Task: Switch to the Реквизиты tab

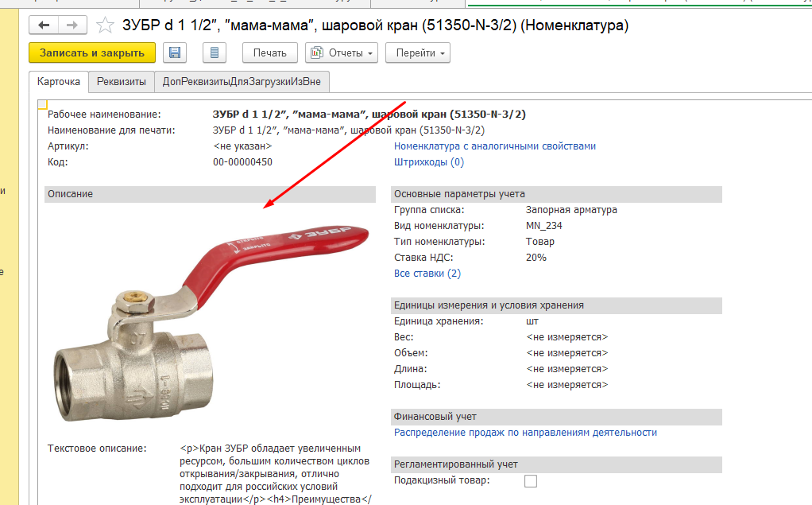Action: 122,82
